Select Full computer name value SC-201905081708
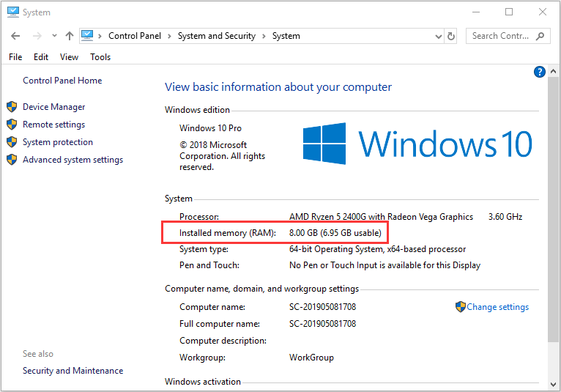 (322, 324)
